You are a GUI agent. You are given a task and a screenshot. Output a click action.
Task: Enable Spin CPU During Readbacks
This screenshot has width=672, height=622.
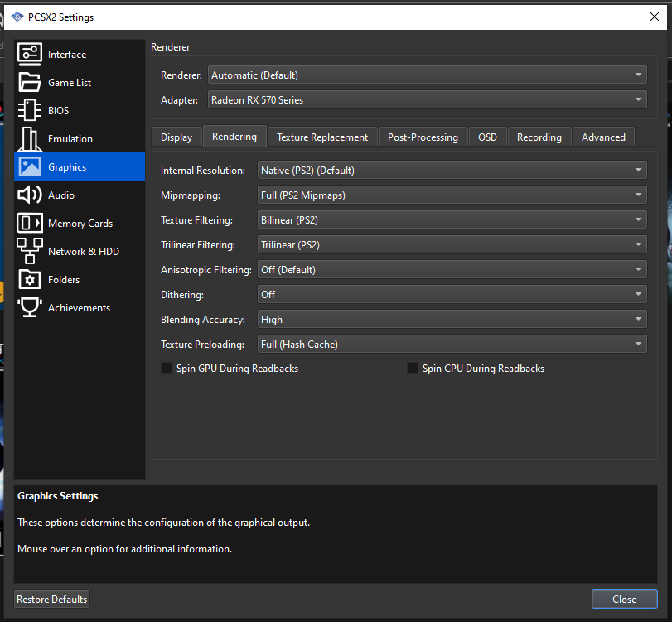pos(413,368)
